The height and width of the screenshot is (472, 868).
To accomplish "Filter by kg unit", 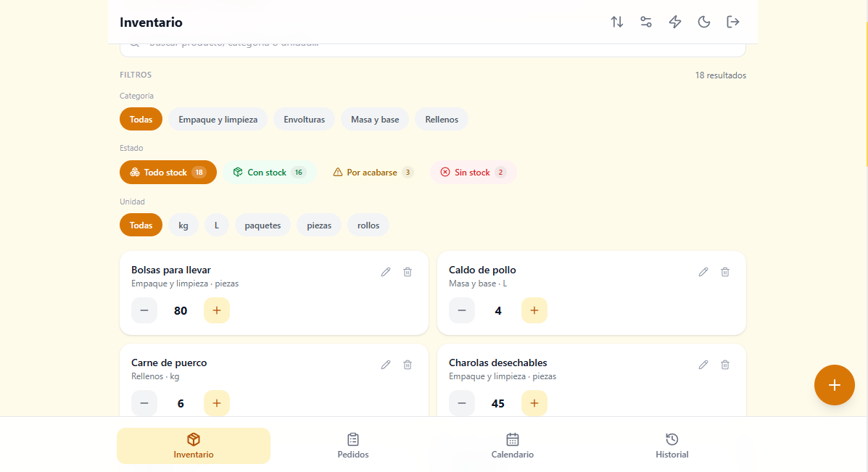I will [x=183, y=225].
